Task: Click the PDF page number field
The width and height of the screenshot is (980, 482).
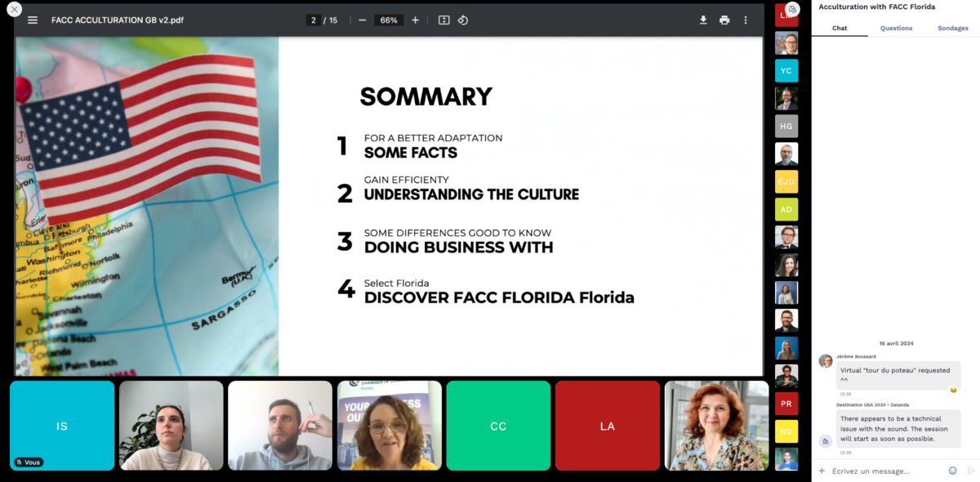Action: (313, 20)
